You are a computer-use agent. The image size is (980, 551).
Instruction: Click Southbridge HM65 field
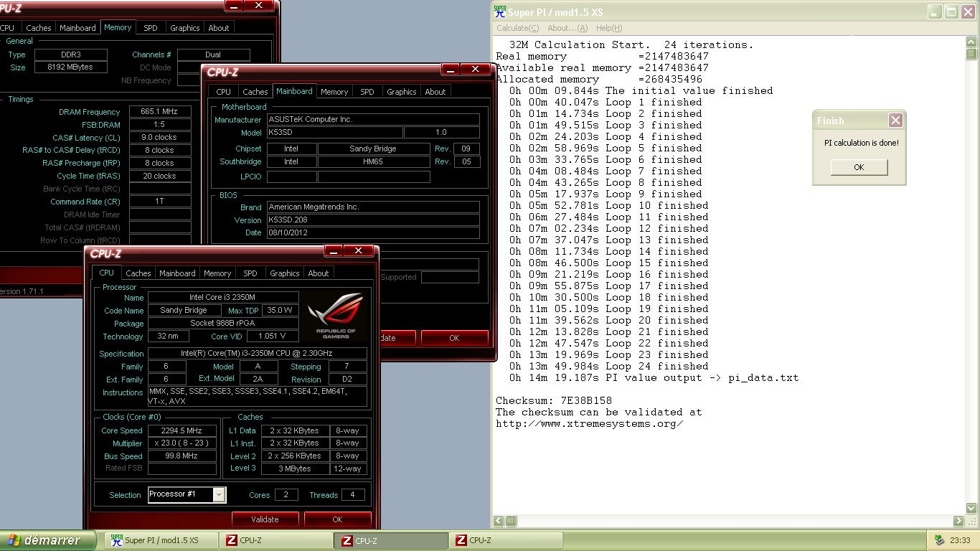pyautogui.click(x=373, y=161)
